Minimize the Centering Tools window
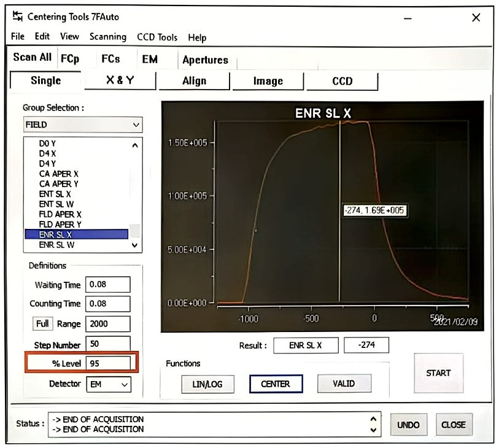 click(x=408, y=18)
